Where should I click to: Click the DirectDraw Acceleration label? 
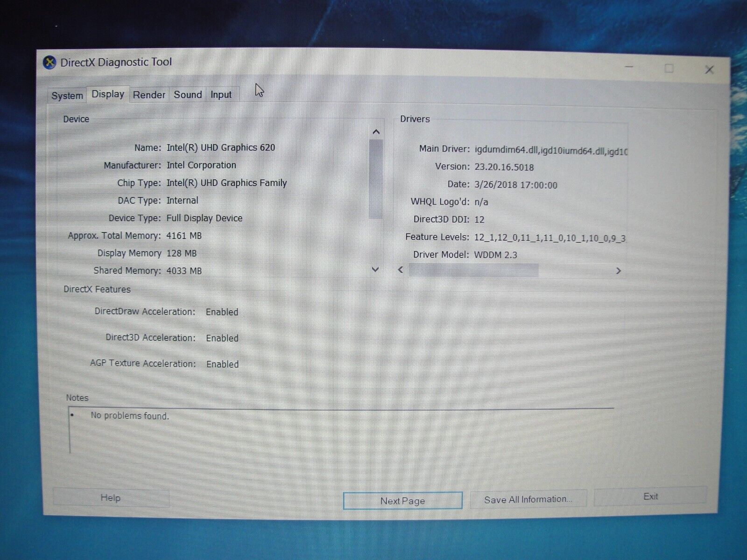click(x=145, y=311)
